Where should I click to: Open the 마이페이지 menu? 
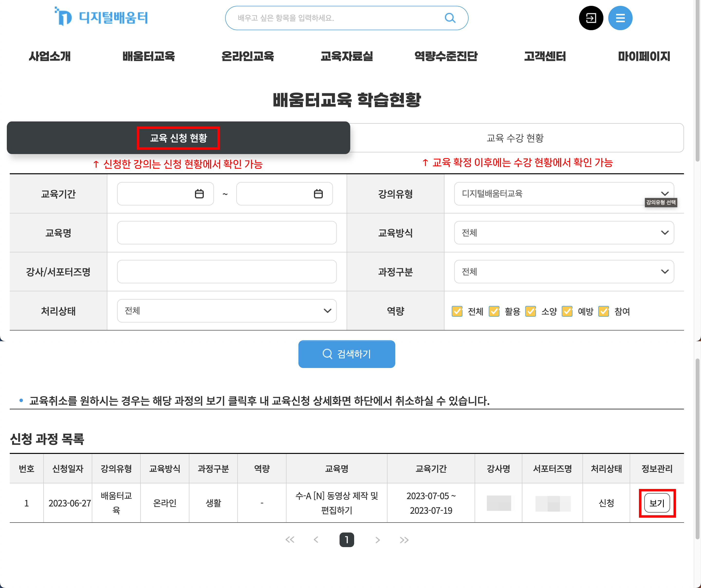pos(644,56)
